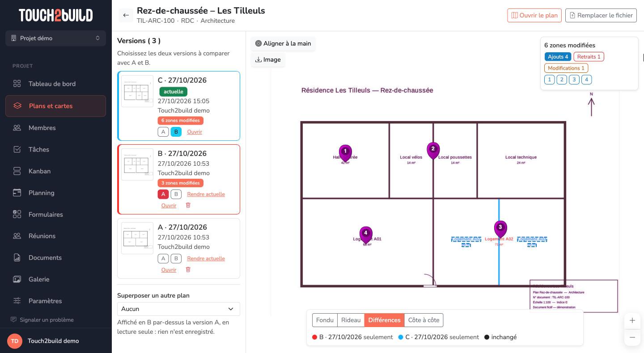
Task: Click Ouvrir link on version B
Action: [x=169, y=206]
